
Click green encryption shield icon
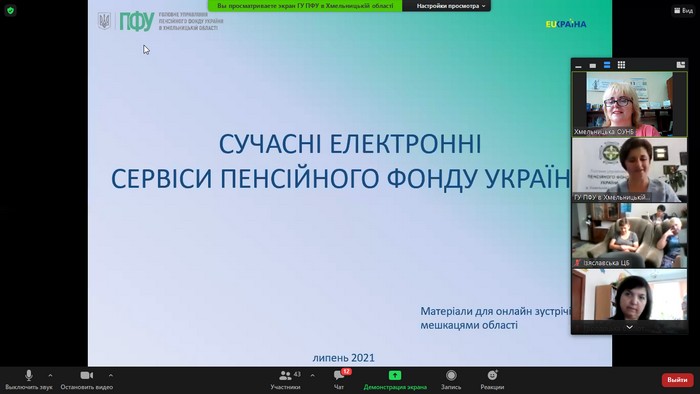click(x=10, y=10)
